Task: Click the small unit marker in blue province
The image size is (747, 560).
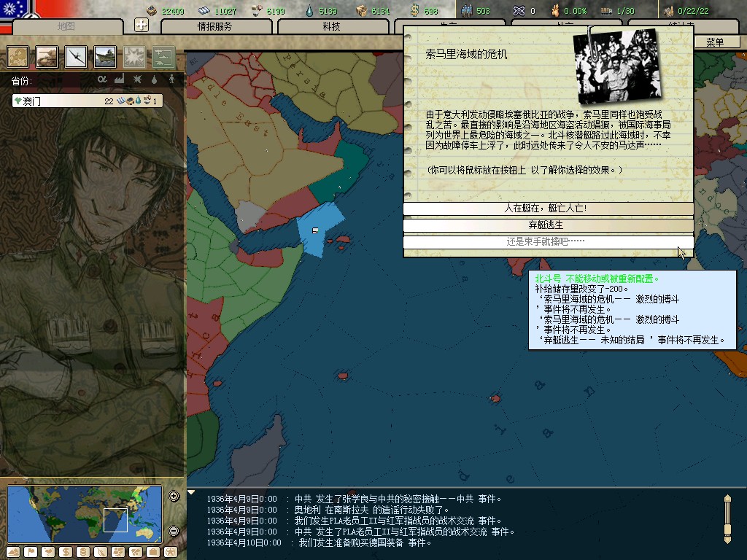Action: coord(315,230)
